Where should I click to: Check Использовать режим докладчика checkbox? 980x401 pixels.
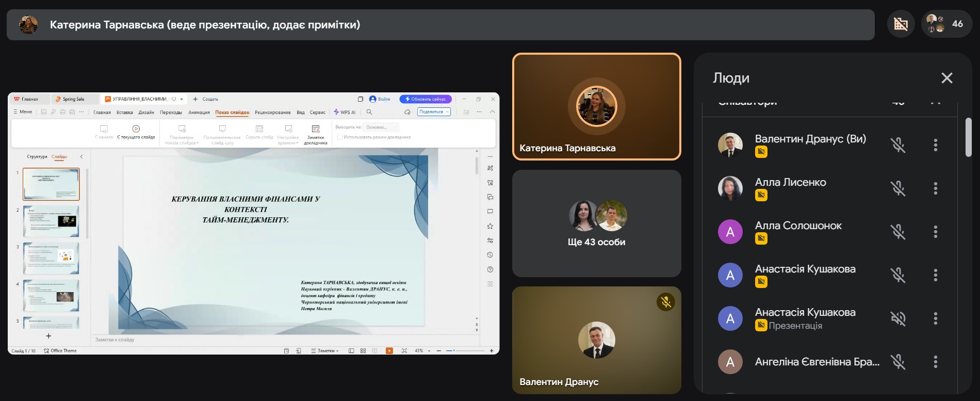[339, 137]
